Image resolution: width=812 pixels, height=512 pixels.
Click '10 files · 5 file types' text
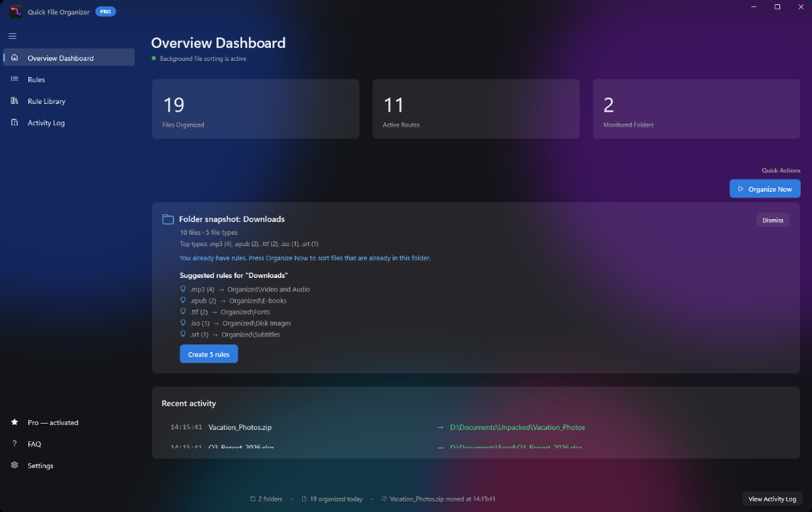(x=209, y=233)
